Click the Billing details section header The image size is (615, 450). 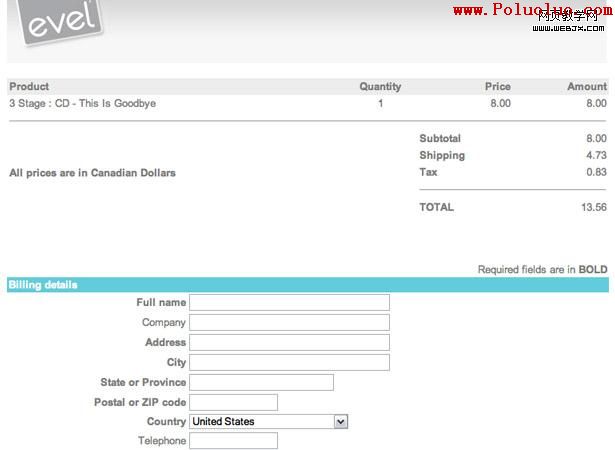43,285
